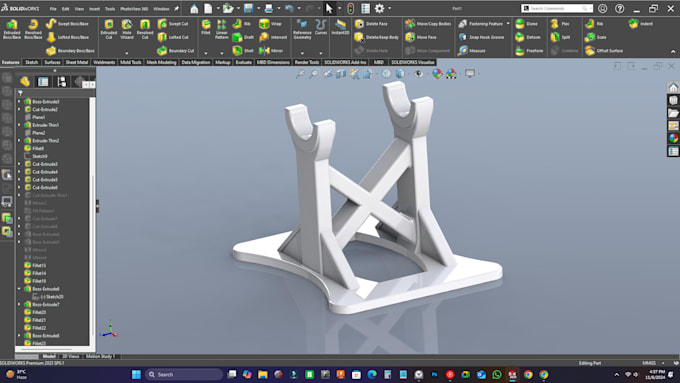680x383 pixels.
Task: Click the Rebuild traffic light icon
Action: point(350,8)
